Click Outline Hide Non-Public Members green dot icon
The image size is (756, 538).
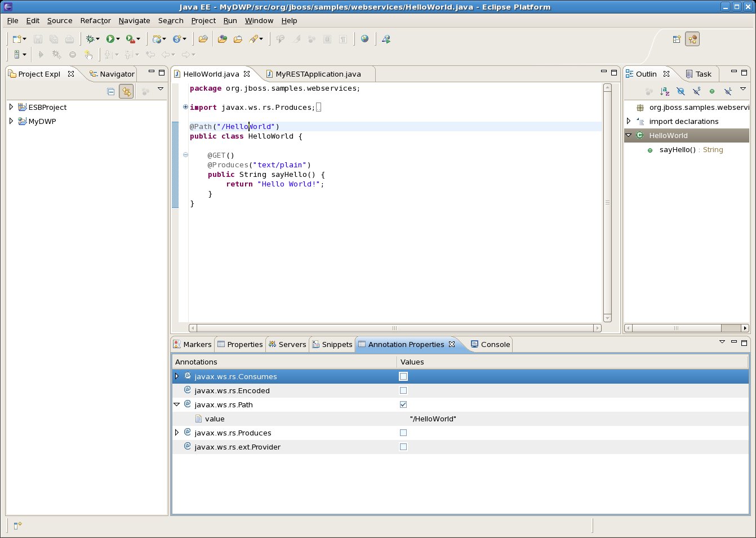tap(712, 91)
